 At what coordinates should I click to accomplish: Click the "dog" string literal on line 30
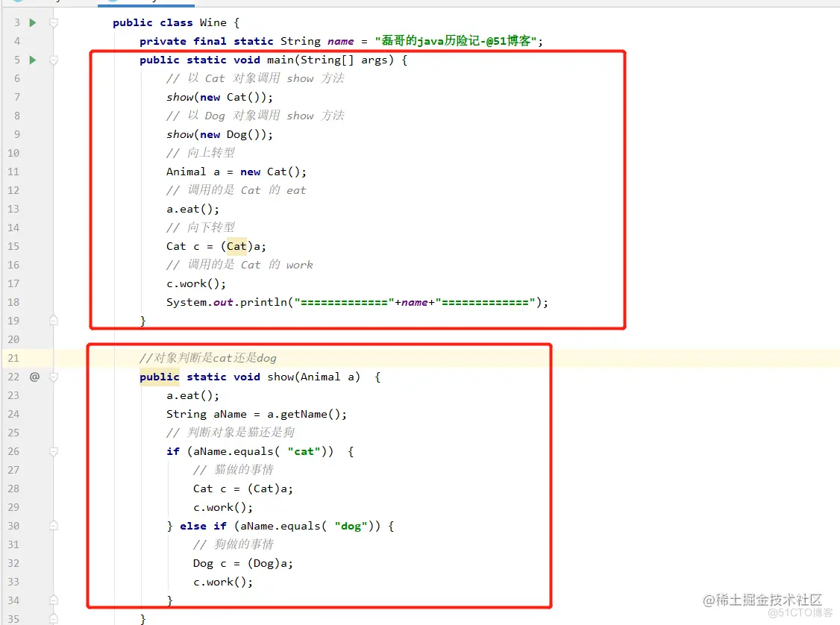coord(351,526)
